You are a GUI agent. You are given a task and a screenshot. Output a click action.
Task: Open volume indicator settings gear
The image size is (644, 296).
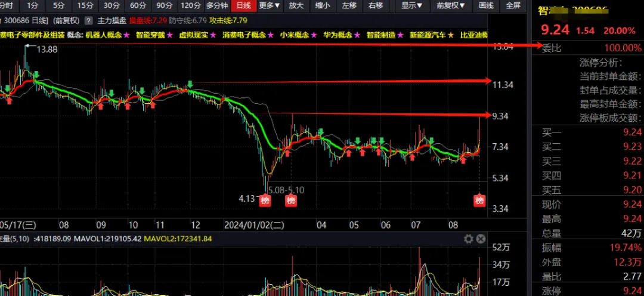pos(469,239)
